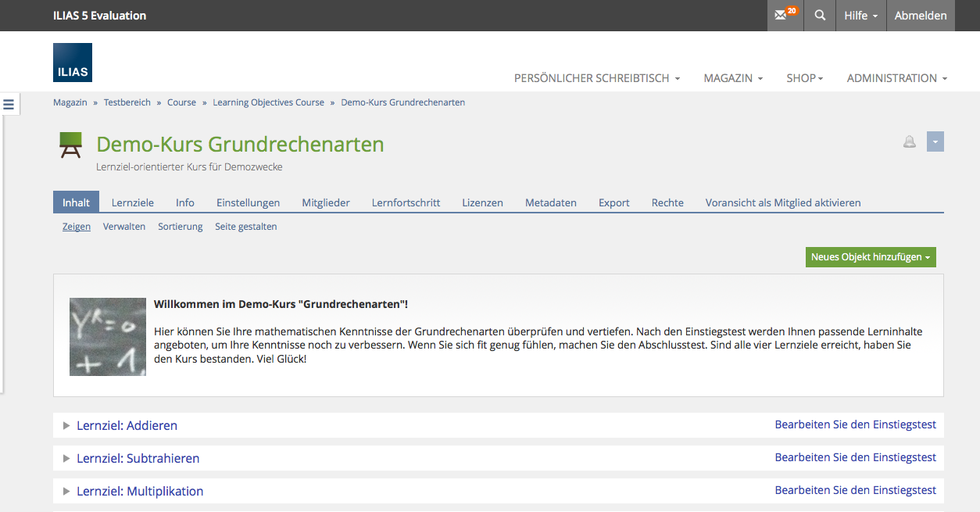This screenshot has width=980, height=512.
Task: Click the ILIAS logo
Action: pos(73,63)
